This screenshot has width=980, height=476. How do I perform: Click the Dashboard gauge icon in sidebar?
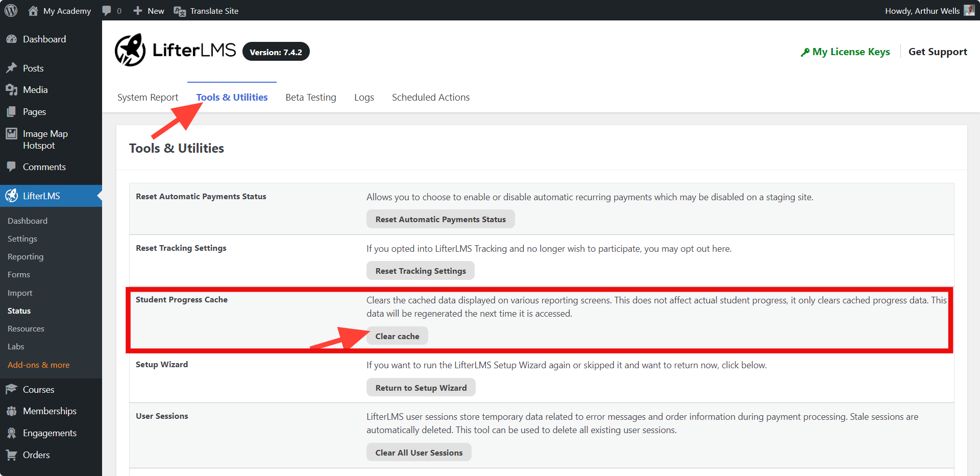[12, 39]
